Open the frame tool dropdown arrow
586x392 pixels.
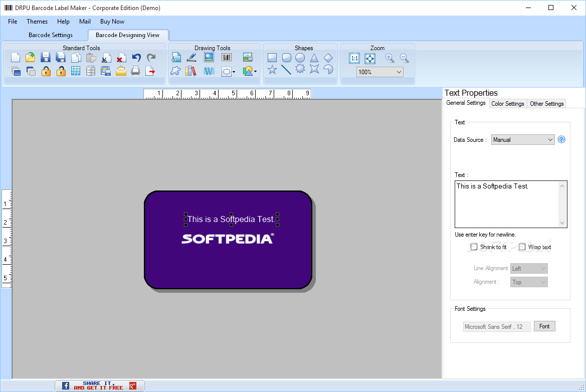point(234,72)
